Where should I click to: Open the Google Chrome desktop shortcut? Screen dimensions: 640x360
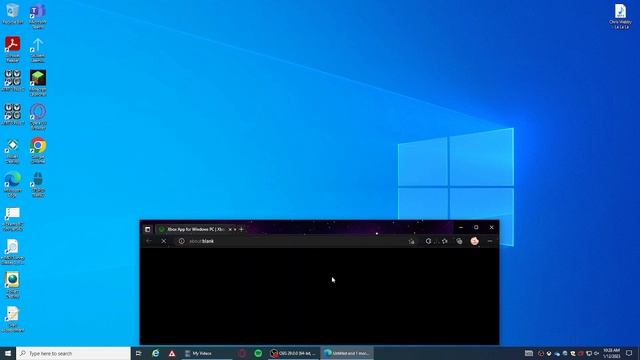coord(38,150)
